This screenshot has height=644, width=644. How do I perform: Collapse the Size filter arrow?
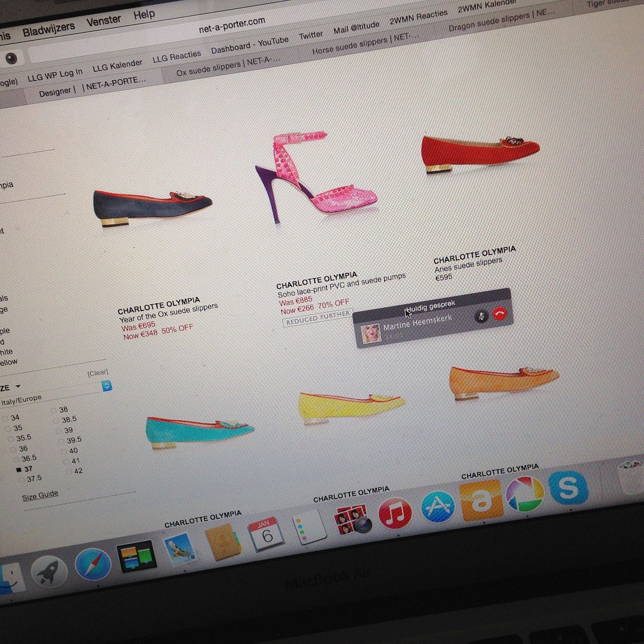point(18,386)
